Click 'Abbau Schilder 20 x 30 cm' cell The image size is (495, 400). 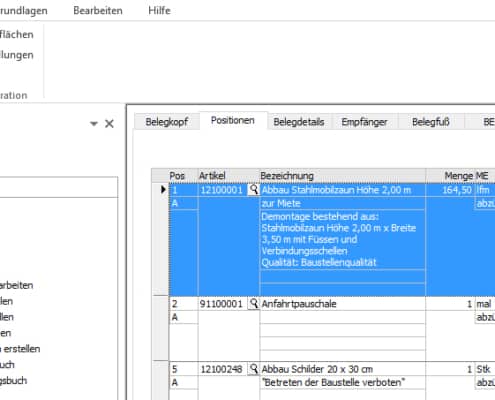342,369
